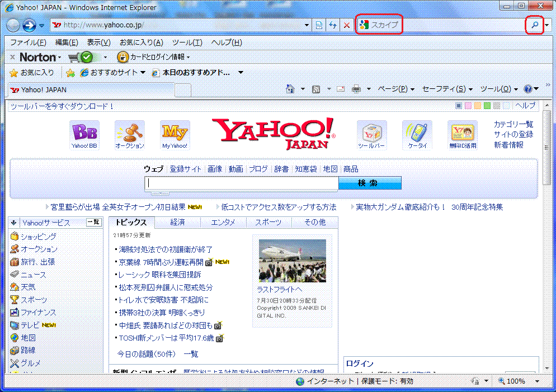556x392 pixels.
Task: Select the orange page color swatch
Action: pyautogui.click(x=478, y=106)
